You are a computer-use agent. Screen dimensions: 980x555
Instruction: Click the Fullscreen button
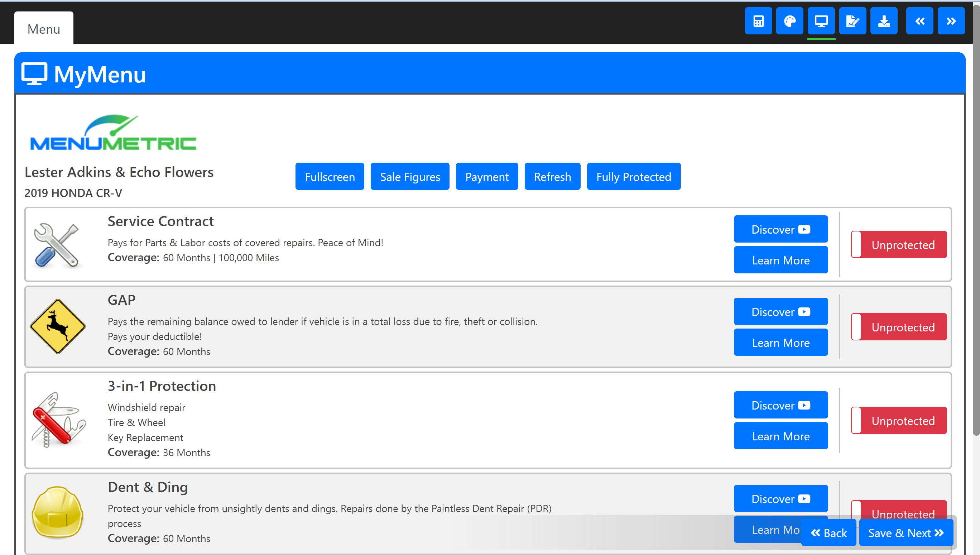[330, 177]
